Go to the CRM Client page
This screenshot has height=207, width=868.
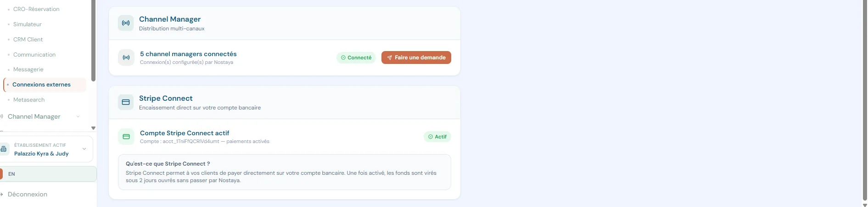[x=28, y=40]
